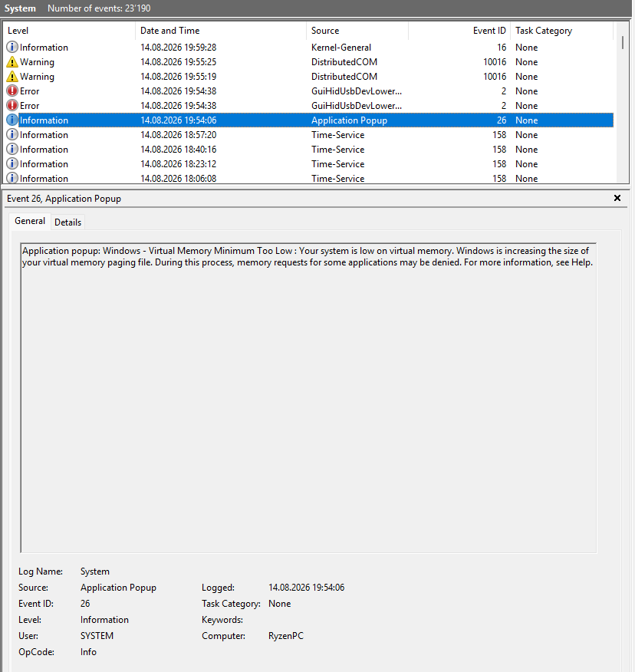Click Event ID 16 in the list
This screenshot has width=635, height=672.
[502, 48]
